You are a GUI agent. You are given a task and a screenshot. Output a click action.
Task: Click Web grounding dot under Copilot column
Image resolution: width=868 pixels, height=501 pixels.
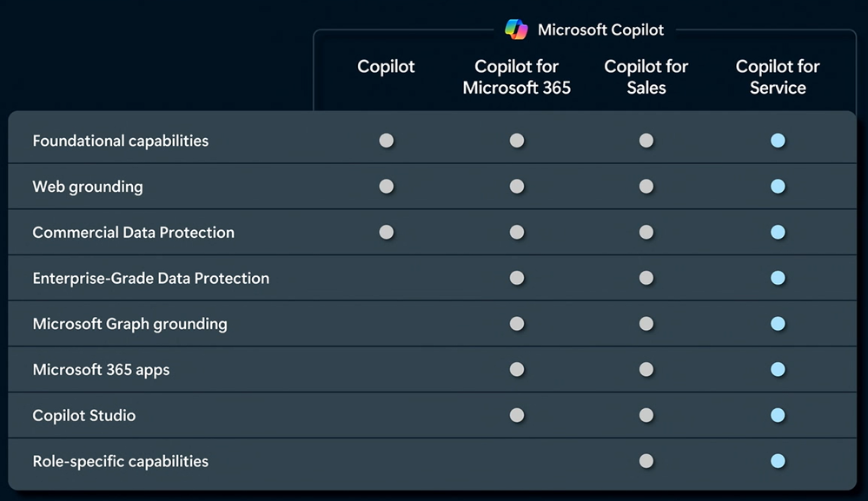coord(387,186)
